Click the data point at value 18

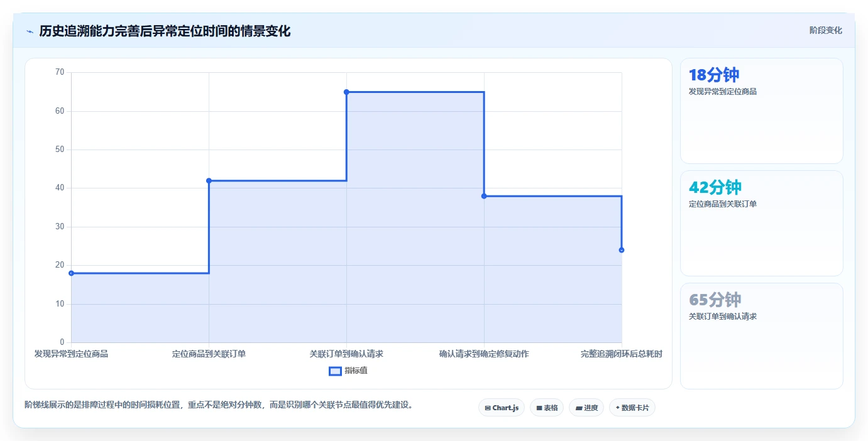click(x=71, y=273)
